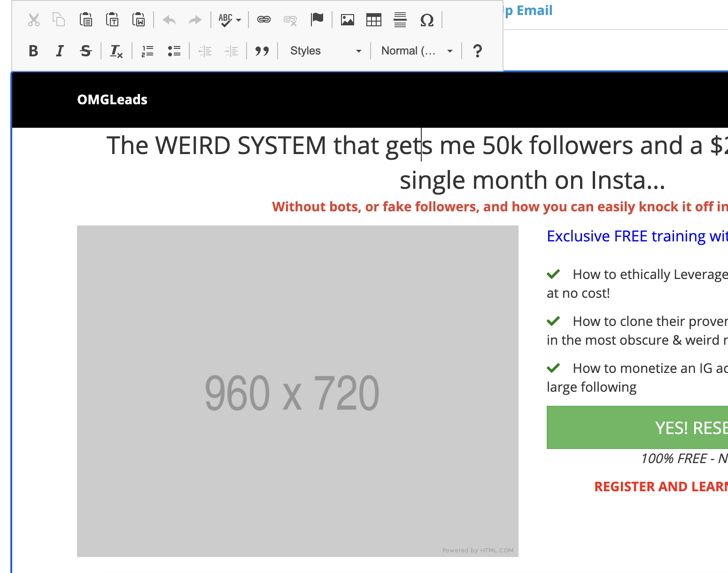Apply block quote formatting
The height and width of the screenshot is (573, 728).
coord(262,51)
